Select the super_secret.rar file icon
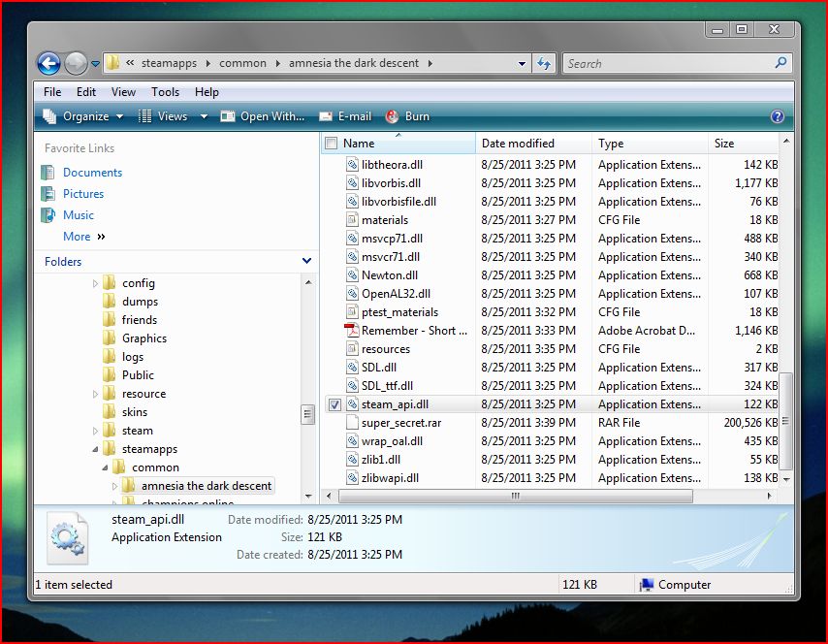The image size is (828, 644). [x=352, y=423]
